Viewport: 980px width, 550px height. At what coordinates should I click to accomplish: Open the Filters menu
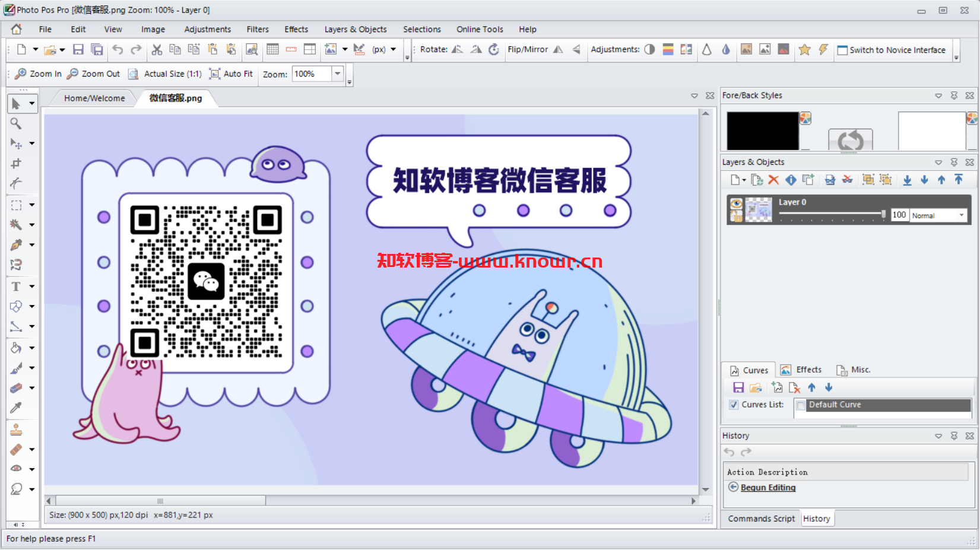pos(258,29)
